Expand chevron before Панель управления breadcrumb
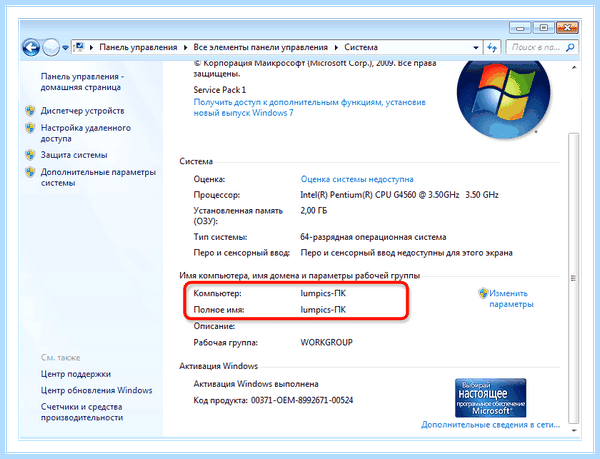 [91, 47]
